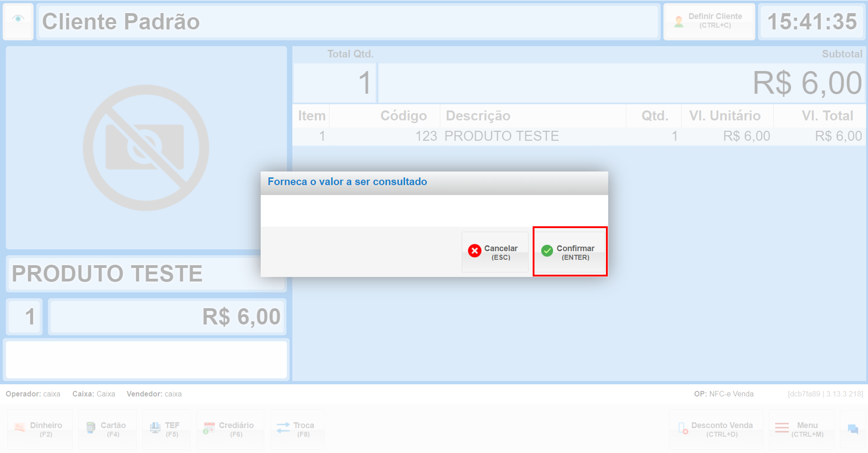Click the eye icon at top left
The image size is (868, 453).
[x=18, y=19]
